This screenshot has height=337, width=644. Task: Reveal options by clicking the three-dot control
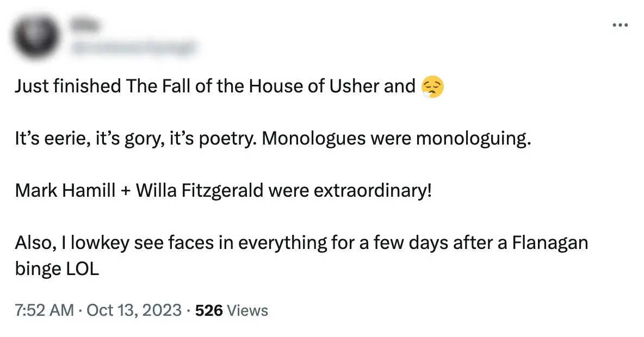pos(620,24)
